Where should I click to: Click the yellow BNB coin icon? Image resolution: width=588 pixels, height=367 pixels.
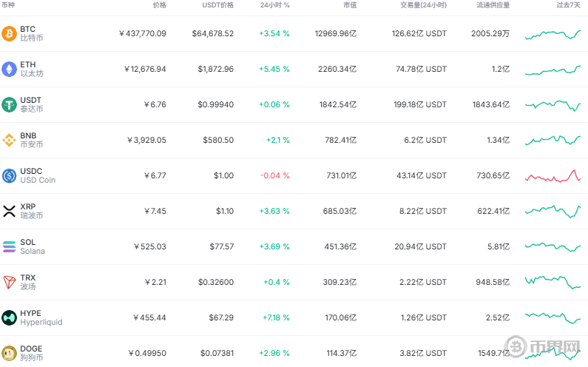coord(9,141)
